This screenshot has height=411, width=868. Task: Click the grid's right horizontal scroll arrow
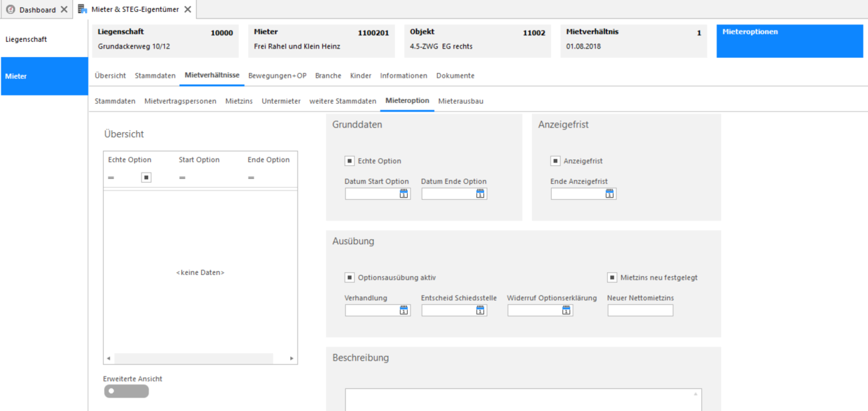292,359
